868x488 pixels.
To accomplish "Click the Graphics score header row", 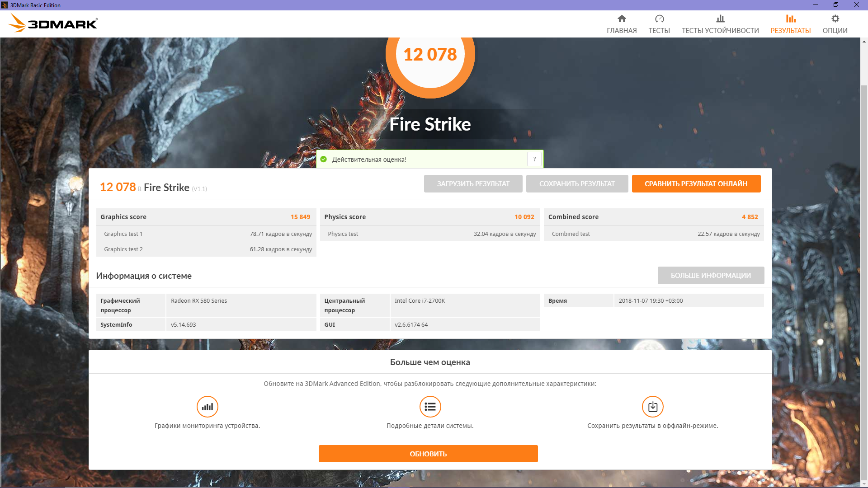I will tap(206, 217).
